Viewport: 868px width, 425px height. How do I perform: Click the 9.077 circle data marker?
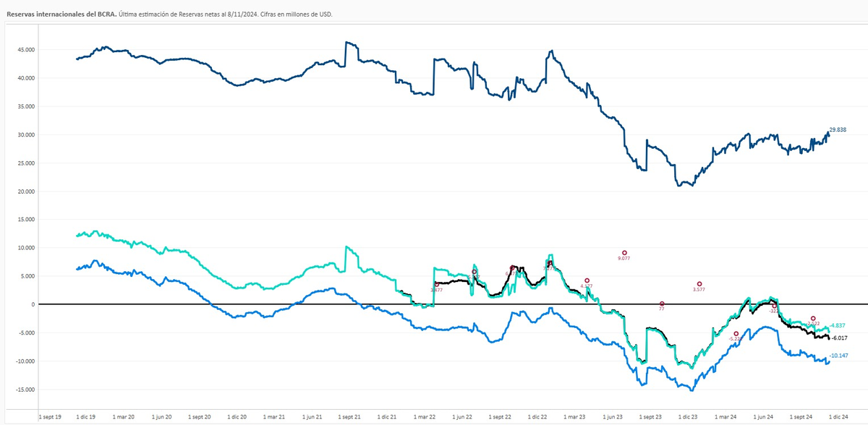[x=624, y=253]
